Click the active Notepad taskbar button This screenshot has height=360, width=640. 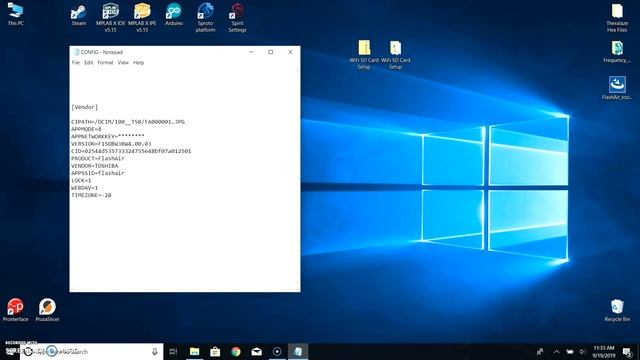(x=298, y=351)
